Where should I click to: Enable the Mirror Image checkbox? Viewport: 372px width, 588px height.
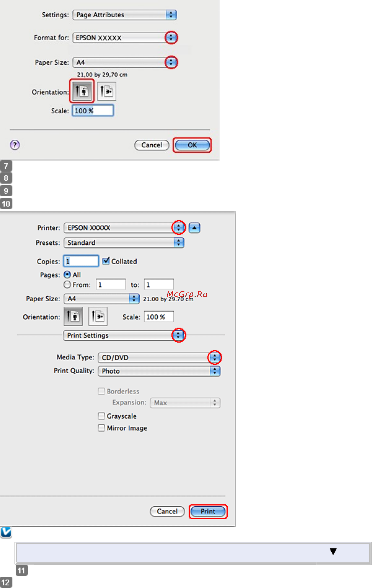point(101,428)
